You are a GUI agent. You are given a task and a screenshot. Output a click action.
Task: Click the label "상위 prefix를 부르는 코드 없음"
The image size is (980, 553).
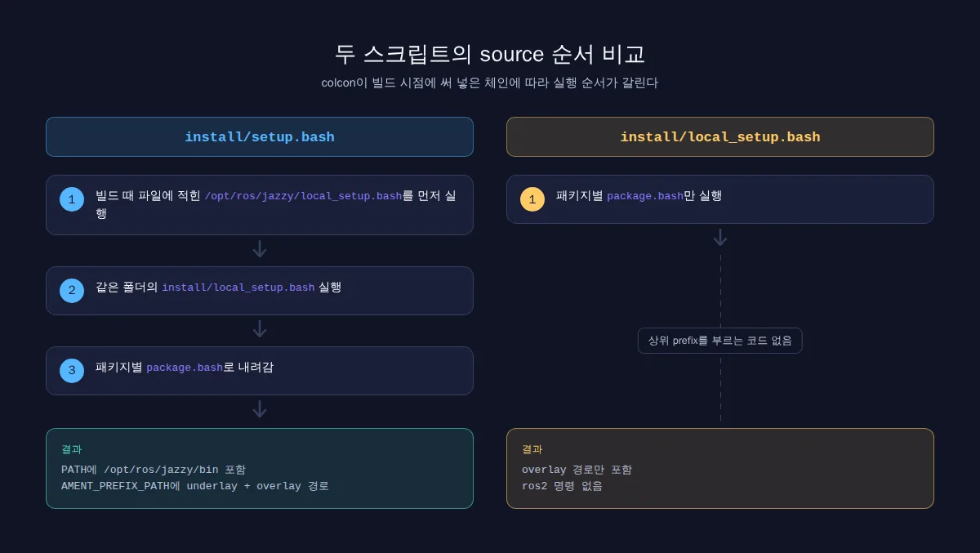click(720, 341)
